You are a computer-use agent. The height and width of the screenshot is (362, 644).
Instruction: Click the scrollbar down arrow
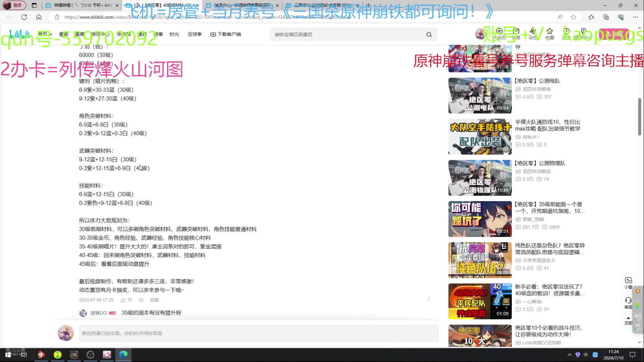pos(639,343)
